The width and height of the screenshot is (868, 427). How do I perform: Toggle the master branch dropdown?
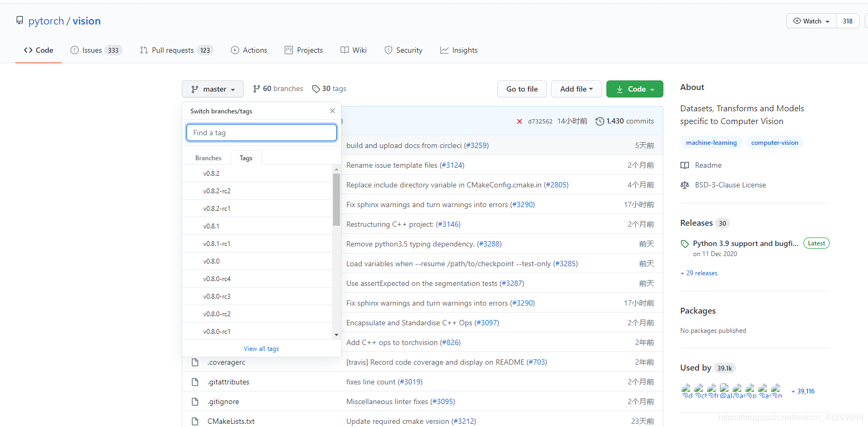213,89
